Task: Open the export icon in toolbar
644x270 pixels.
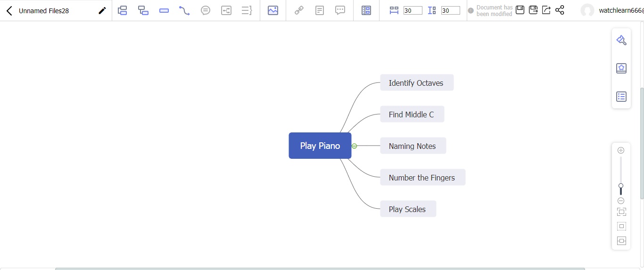Action: tap(546, 10)
